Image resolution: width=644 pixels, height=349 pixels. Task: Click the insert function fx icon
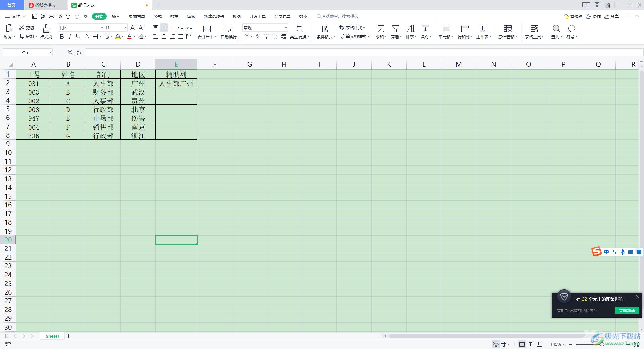pyautogui.click(x=79, y=52)
